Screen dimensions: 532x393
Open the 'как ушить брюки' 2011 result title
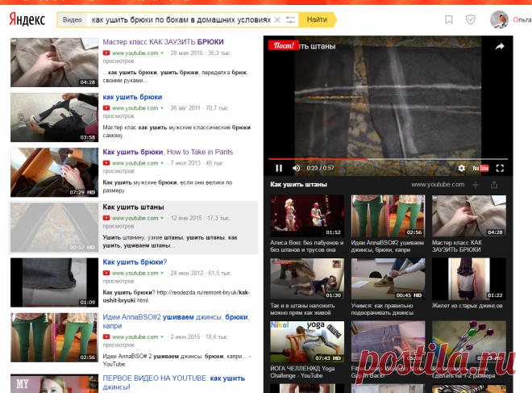click(132, 97)
